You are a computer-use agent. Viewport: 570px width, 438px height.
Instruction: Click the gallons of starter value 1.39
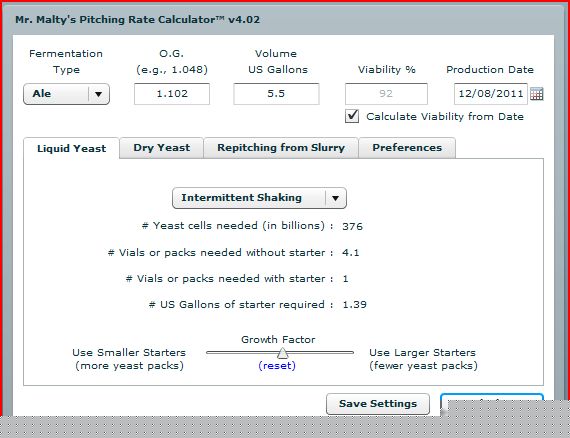tap(354, 305)
